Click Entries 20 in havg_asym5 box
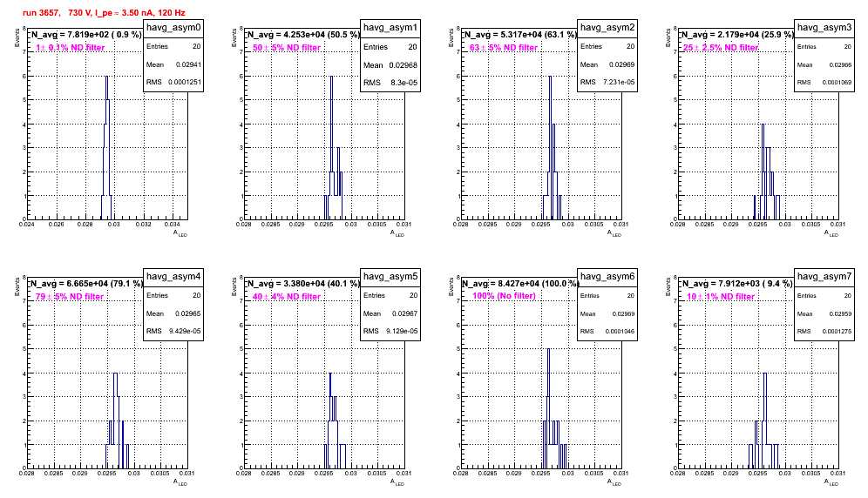Viewport: 868px width, 498px height. tap(390, 296)
